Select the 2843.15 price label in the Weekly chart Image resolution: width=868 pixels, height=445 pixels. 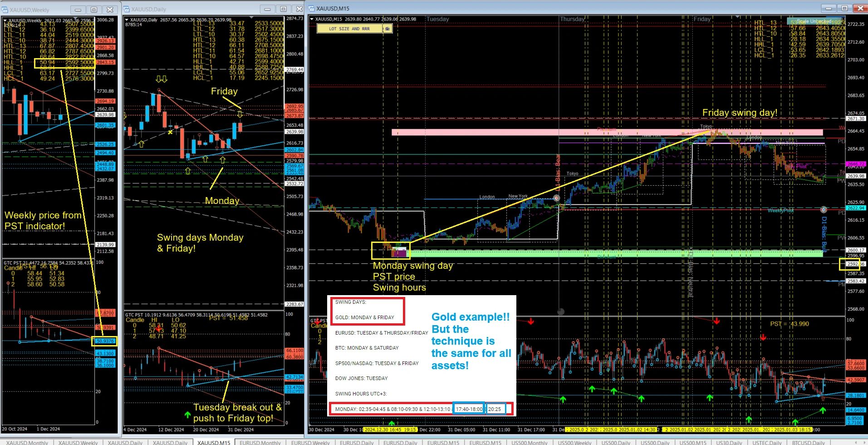click(x=105, y=62)
